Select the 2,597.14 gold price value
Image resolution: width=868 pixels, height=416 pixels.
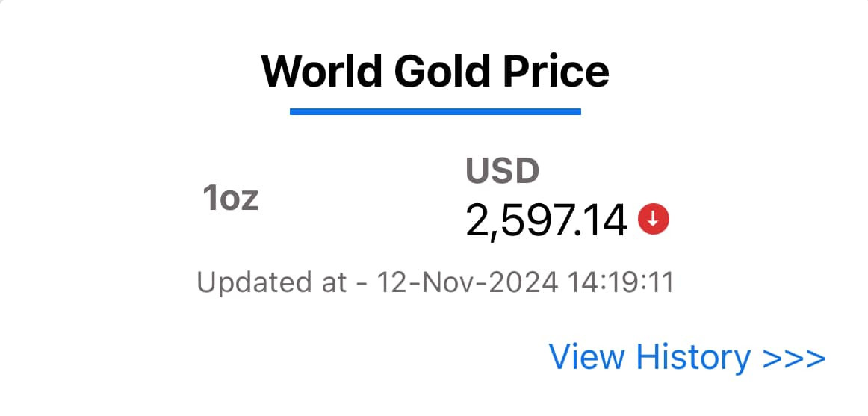tap(546, 221)
